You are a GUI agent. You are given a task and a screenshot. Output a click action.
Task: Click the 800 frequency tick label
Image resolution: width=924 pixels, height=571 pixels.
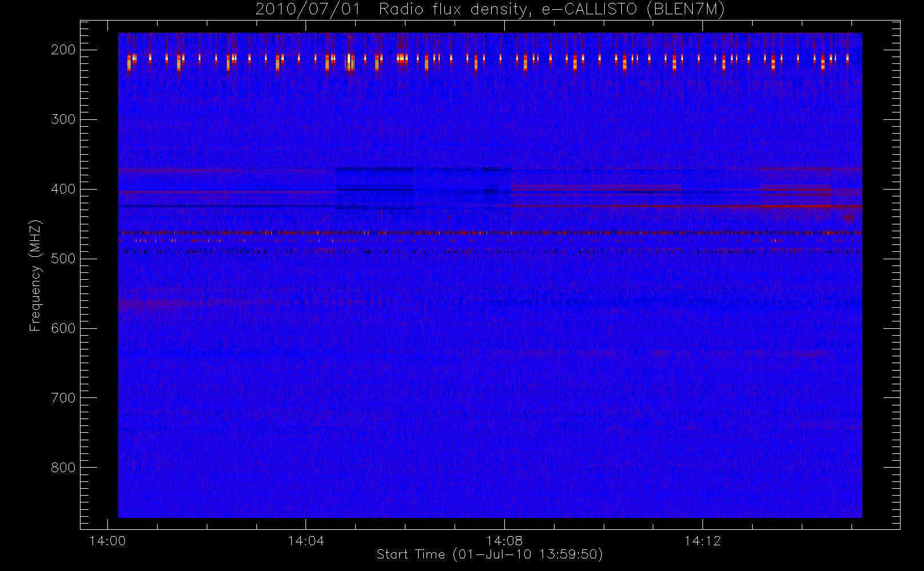tap(63, 468)
